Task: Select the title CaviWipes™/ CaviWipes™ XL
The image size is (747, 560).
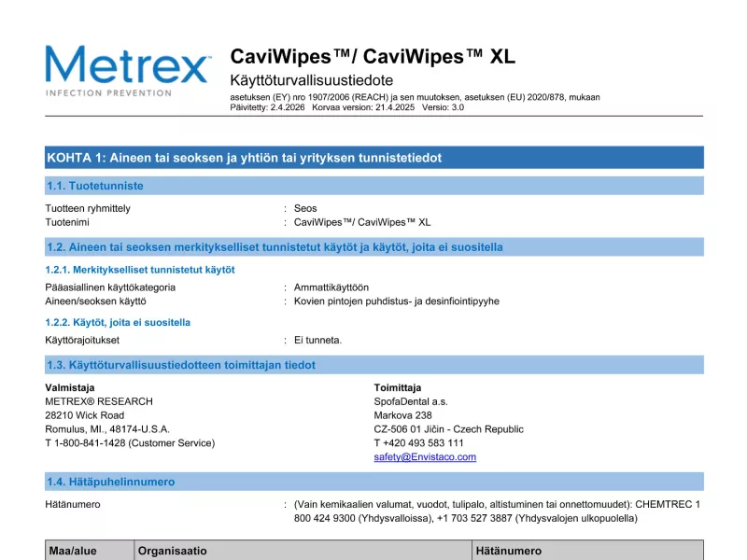Action: (373, 57)
